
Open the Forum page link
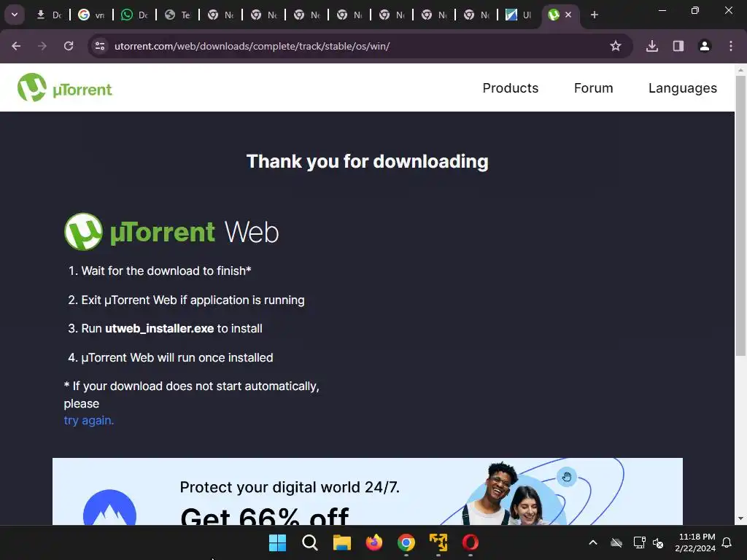click(x=593, y=88)
